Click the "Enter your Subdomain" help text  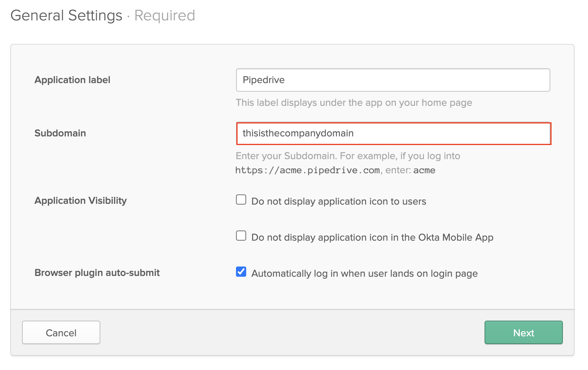tap(347, 156)
